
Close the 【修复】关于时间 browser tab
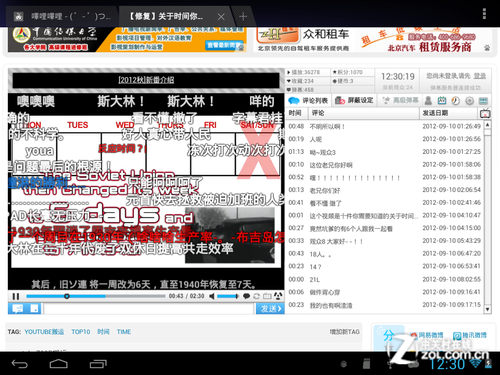coord(221,17)
